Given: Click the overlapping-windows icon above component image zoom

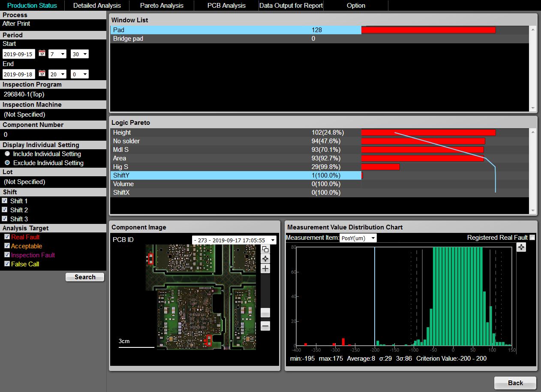Looking at the screenshot, I should pyautogui.click(x=265, y=249).
